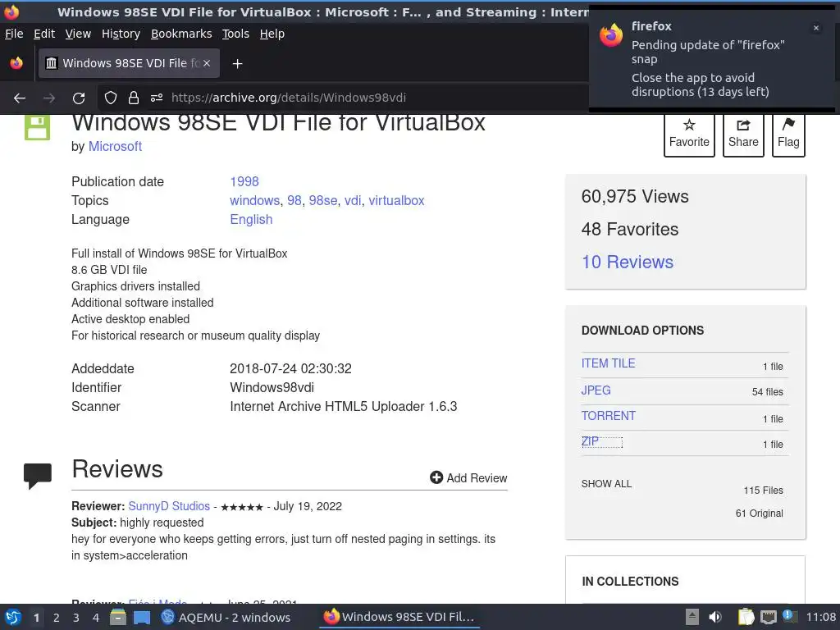Download the TORRENT file
840x630 pixels.
click(x=609, y=416)
